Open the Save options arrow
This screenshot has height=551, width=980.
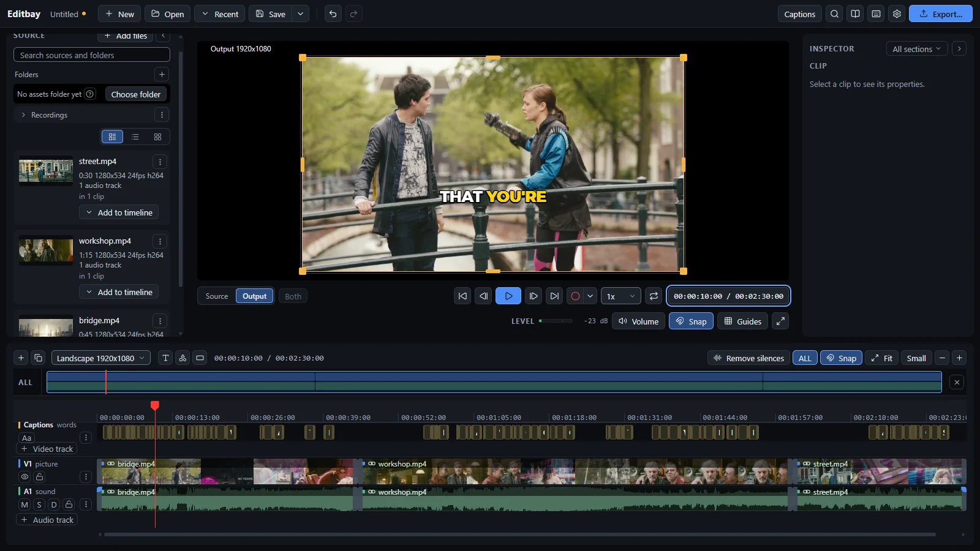(301, 14)
